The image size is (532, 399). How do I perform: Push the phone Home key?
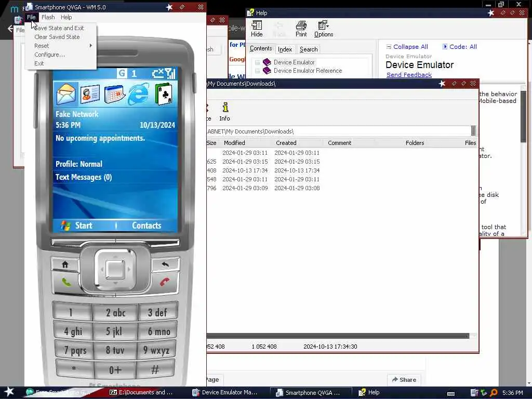pyautogui.click(x=65, y=264)
